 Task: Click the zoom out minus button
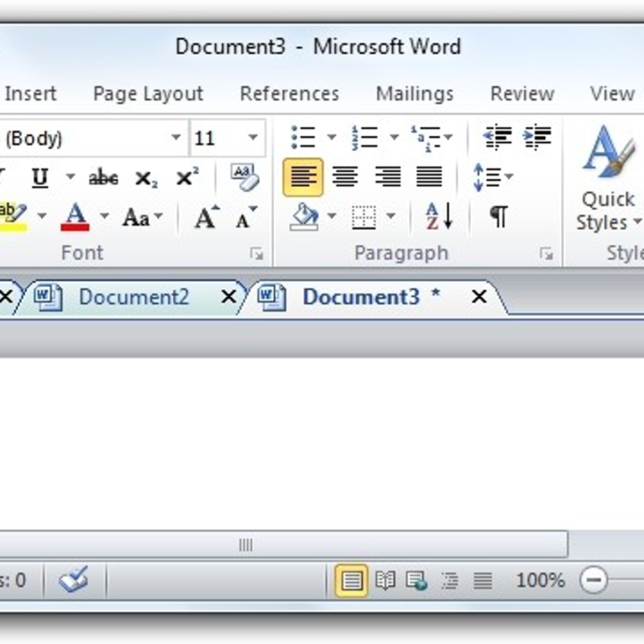[594, 581]
